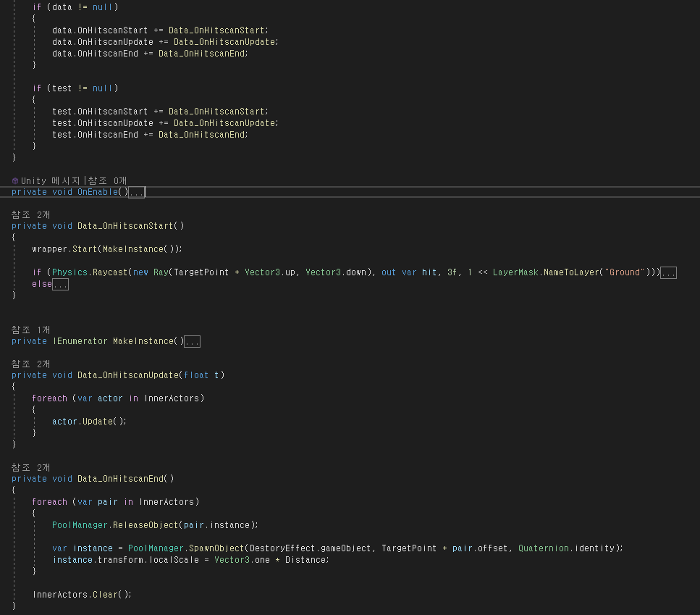The width and height of the screenshot is (700, 615).
Task: Place the cursor on the InnerActors.Clear() call
Action: [x=82, y=594]
